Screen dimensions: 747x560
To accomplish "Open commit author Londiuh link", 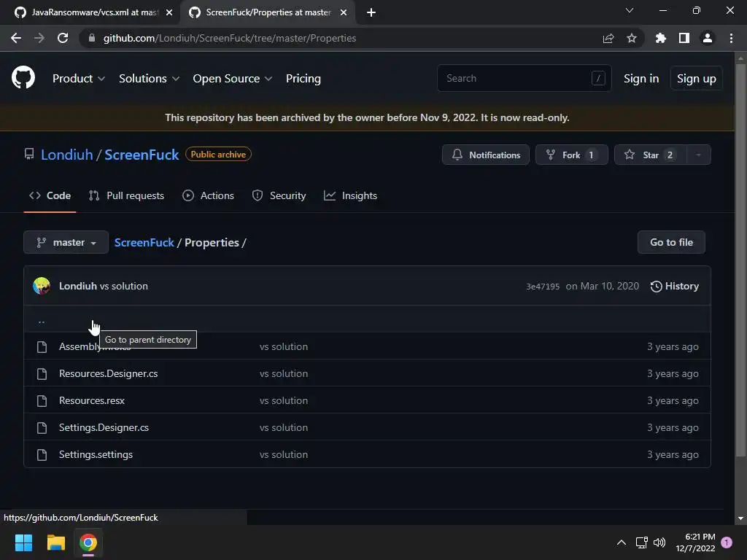I will 77,286.
